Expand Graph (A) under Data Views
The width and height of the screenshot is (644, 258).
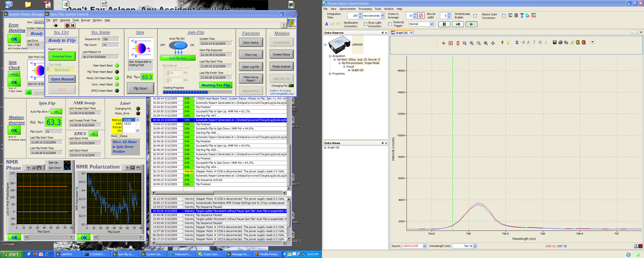[x=325, y=147]
